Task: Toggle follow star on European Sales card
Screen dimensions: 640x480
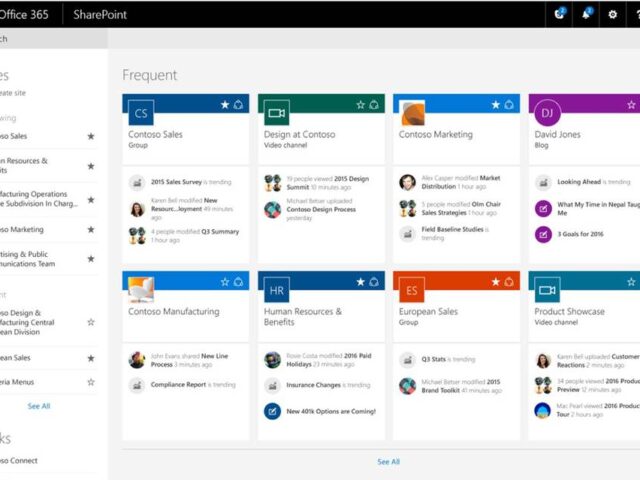Action: click(x=496, y=282)
